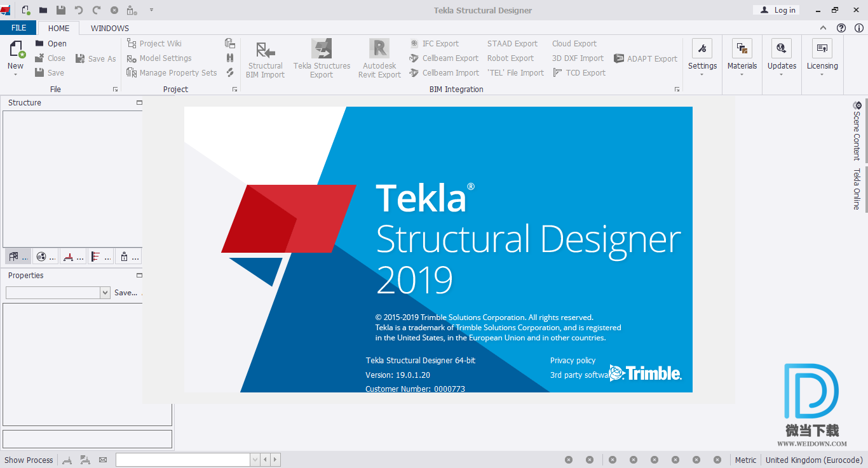Open the Updates dropdown
The width and height of the screenshot is (868, 468).
pos(782,58)
